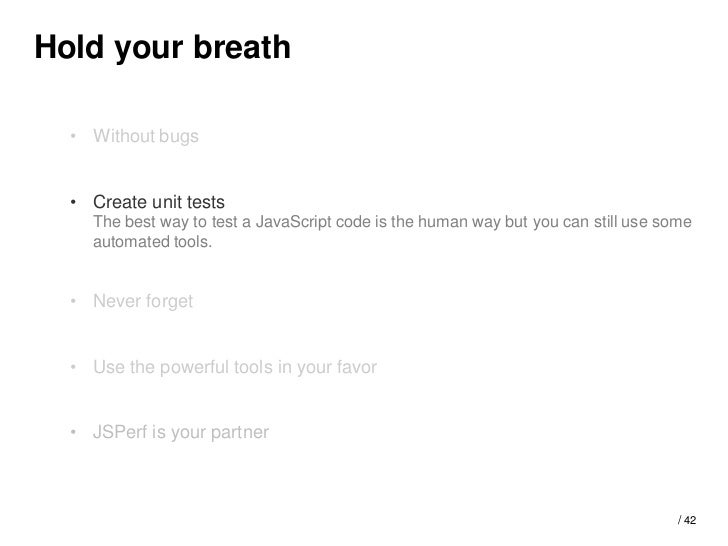728x546 pixels.
Task: Click 'automated tools.' on the second description line
Action: click(x=153, y=242)
